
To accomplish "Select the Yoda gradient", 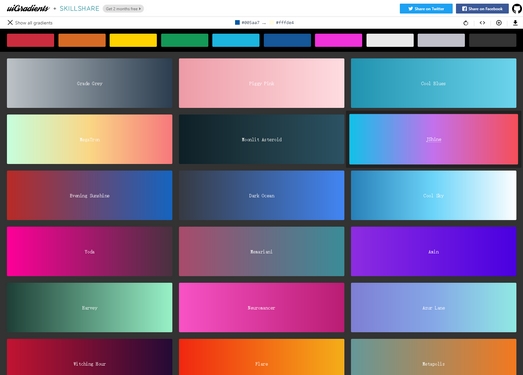I will coord(90,251).
